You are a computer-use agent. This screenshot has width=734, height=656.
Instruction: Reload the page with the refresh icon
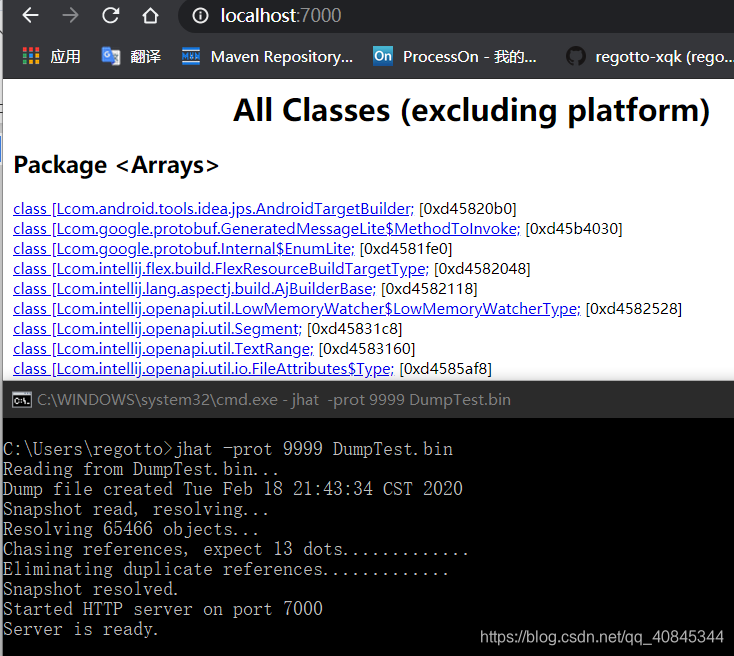[x=110, y=15]
